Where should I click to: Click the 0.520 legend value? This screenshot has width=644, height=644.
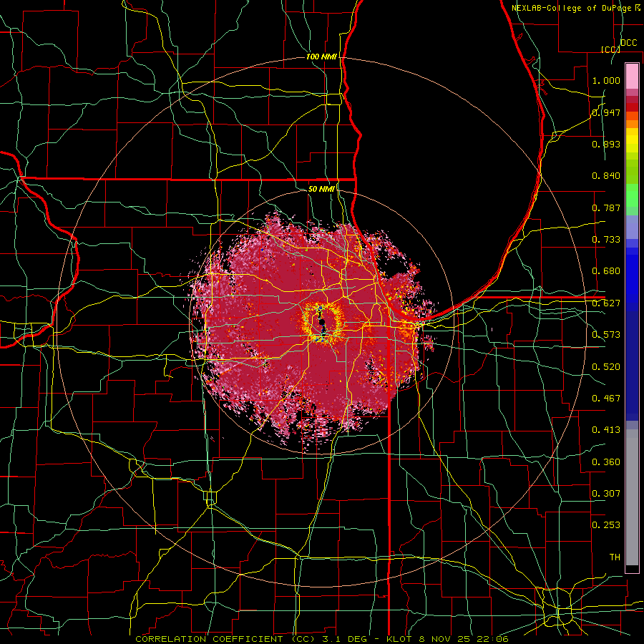point(606,367)
